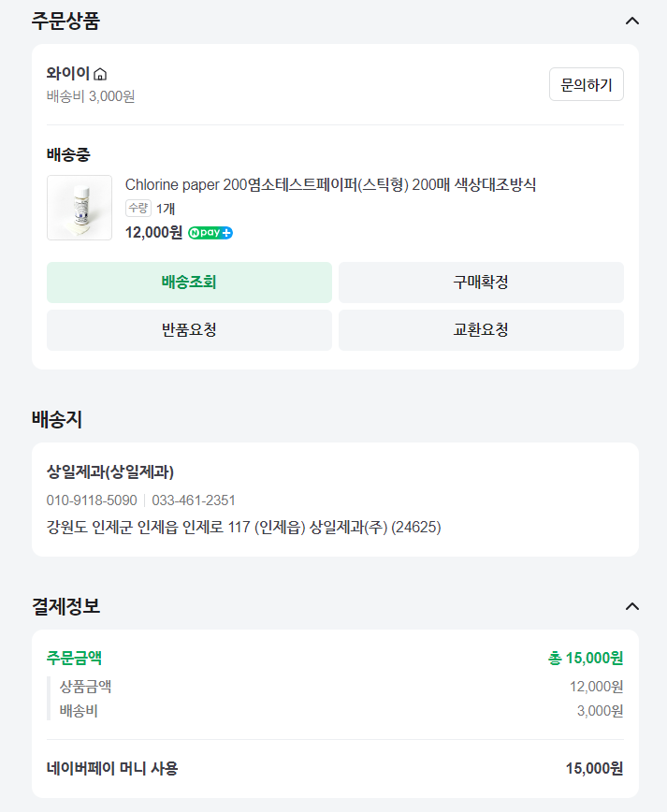Request a return via 반품요청
The height and width of the screenshot is (812, 667).
(x=189, y=330)
